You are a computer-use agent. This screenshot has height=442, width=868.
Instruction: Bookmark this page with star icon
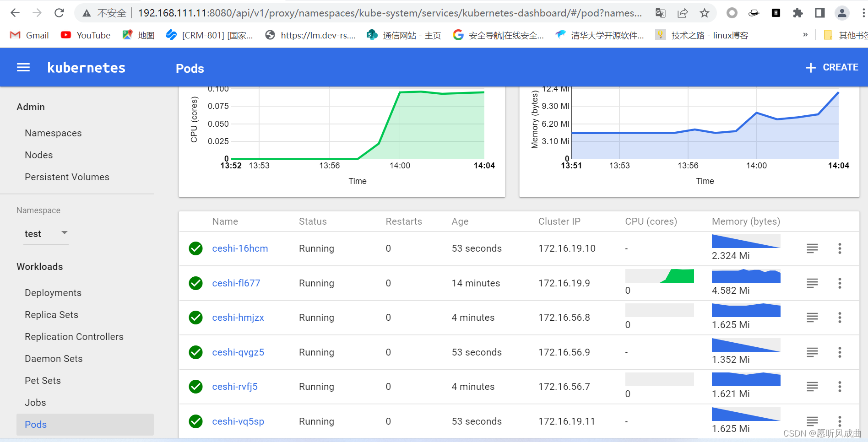click(x=704, y=13)
